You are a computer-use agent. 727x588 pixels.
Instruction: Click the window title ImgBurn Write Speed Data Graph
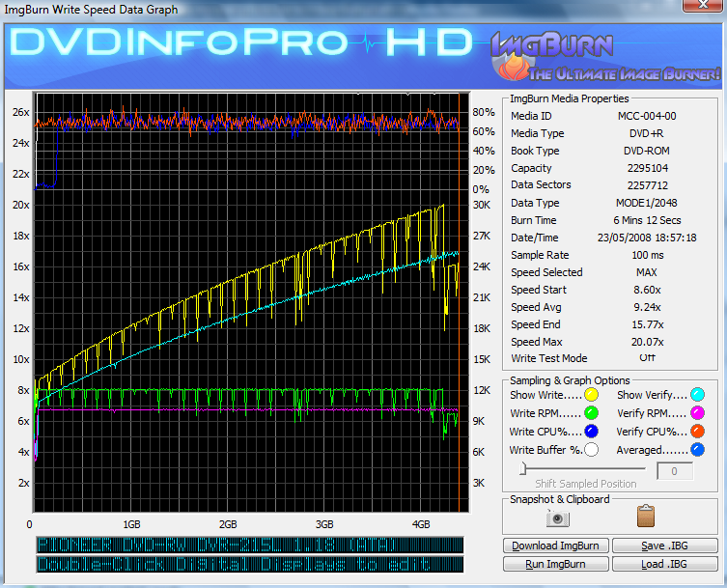coord(92,10)
